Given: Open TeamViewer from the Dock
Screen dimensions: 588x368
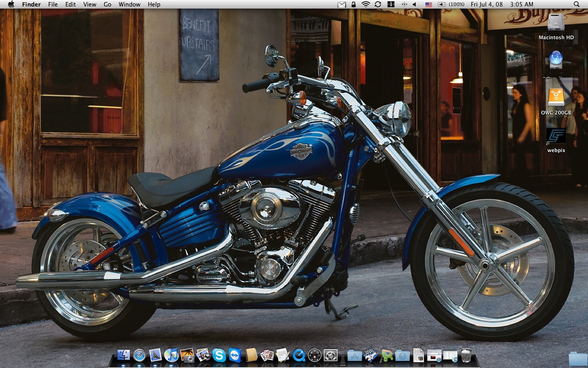Looking at the screenshot, I should coord(235,355).
